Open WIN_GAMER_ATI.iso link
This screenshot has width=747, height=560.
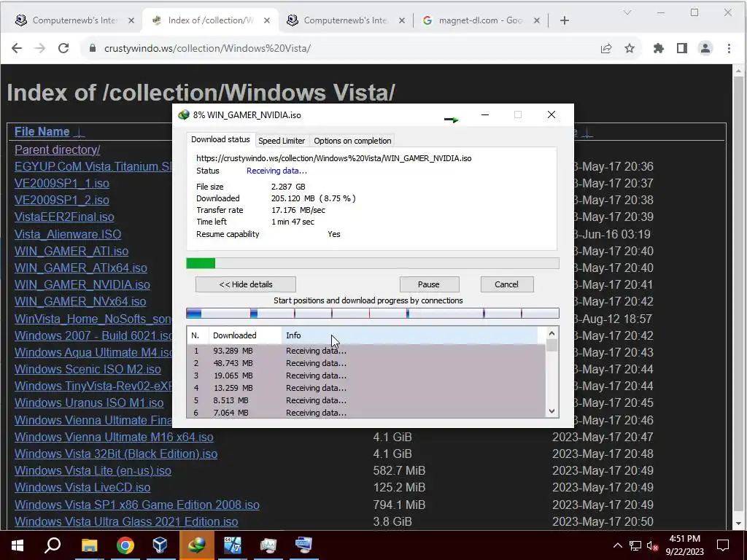[x=71, y=251]
